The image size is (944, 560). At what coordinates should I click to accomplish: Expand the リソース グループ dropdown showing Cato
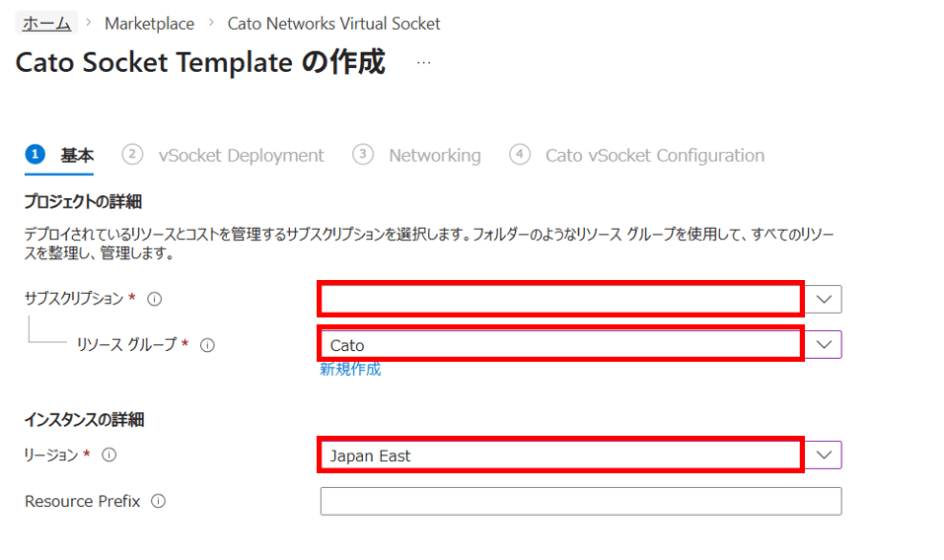pyautogui.click(x=827, y=344)
